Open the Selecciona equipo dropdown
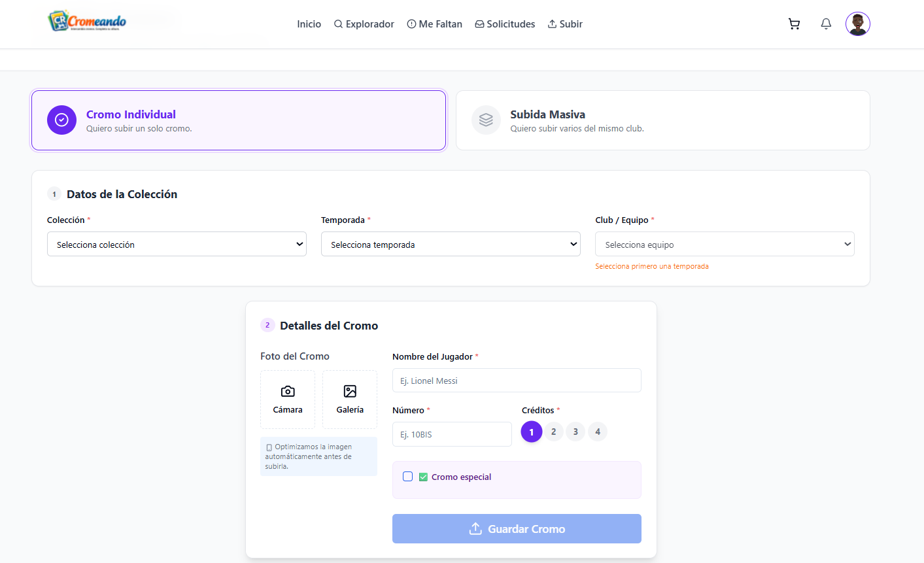This screenshot has height=563, width=924. click(x=725, y=244)
